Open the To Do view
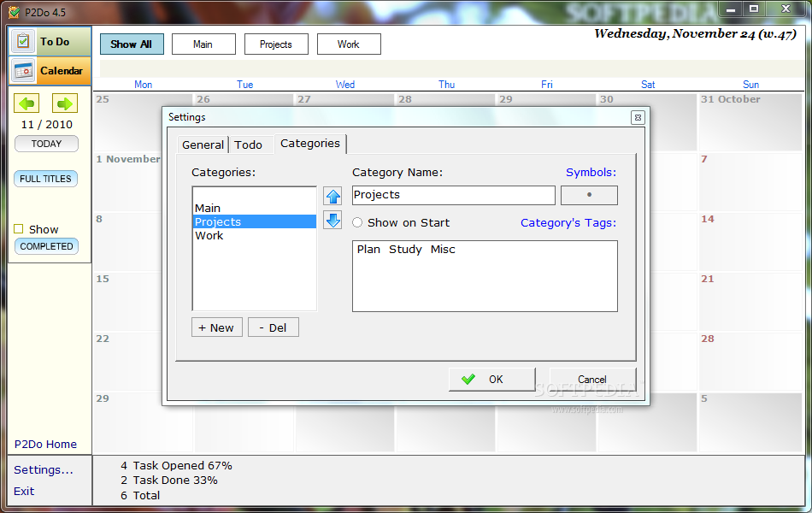Image resolution: width=812 pixels, height=513 pixels. pyautogui.click(x=50, y=41)
